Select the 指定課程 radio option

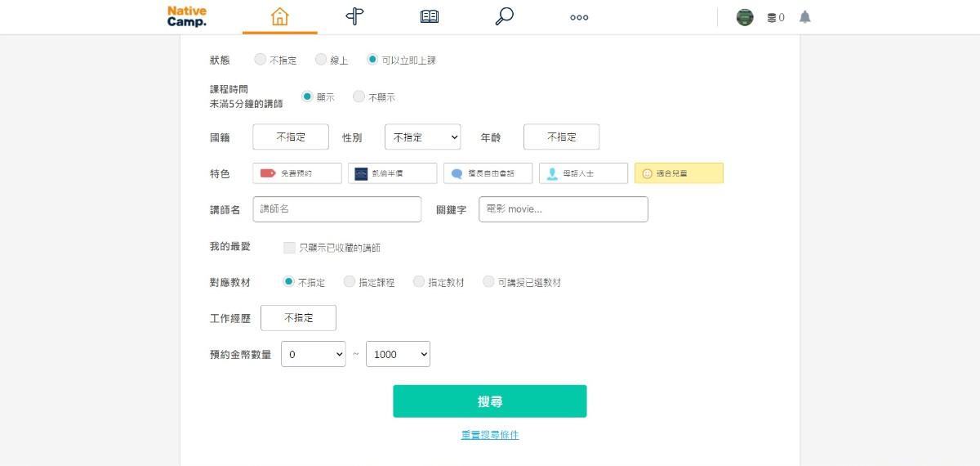coord(350,282)
